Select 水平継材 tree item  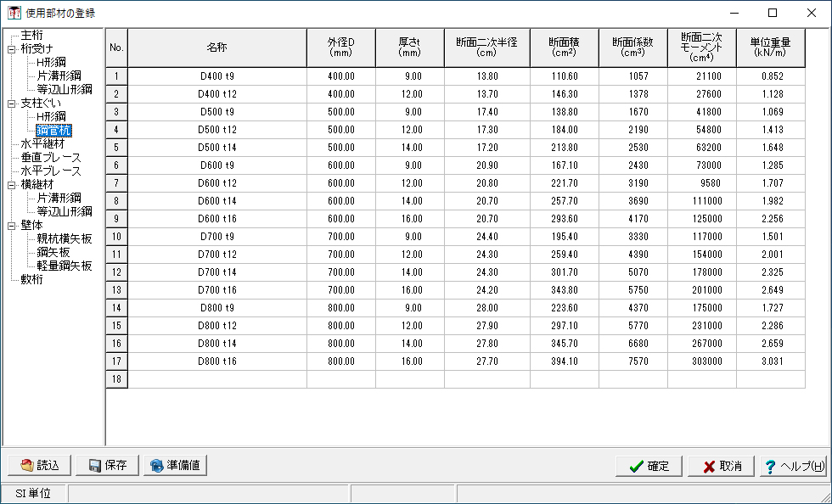click(42, 143)
